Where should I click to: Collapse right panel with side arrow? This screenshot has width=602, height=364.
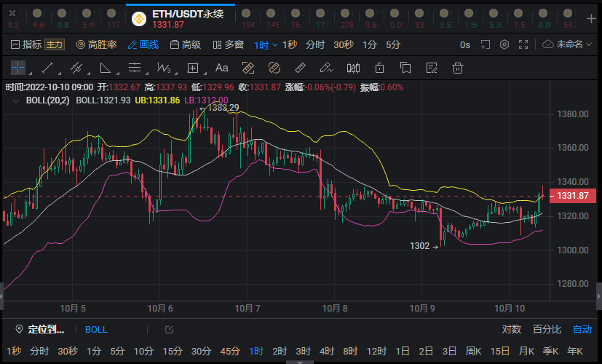(598, 296)
